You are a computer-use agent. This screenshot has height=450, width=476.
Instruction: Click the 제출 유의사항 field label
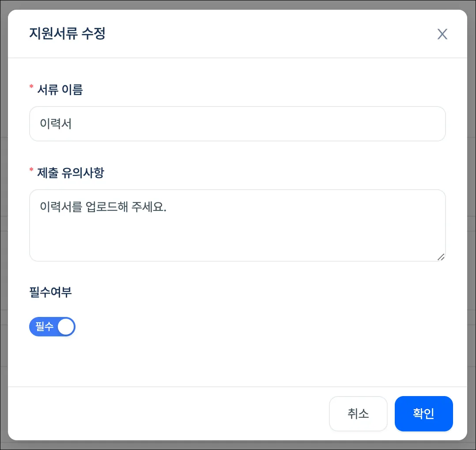pos(71,172)
